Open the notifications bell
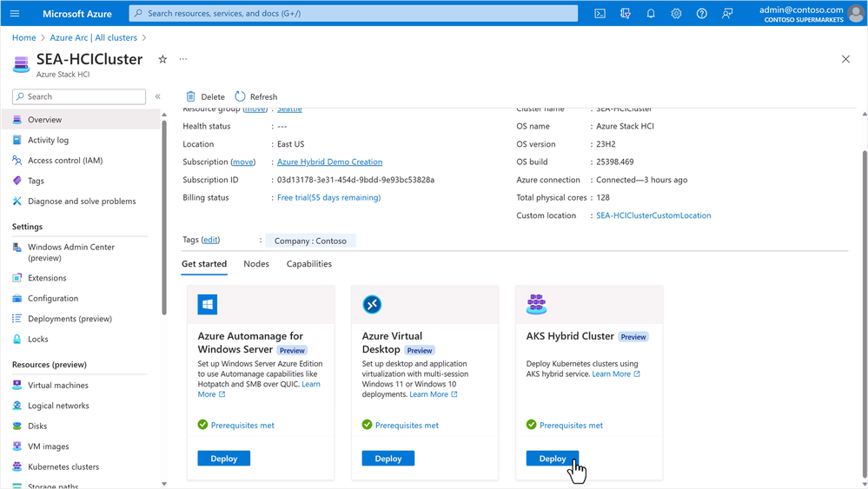Image resolution: width=868 pixels, height=489 pixels. pos(651,14)
